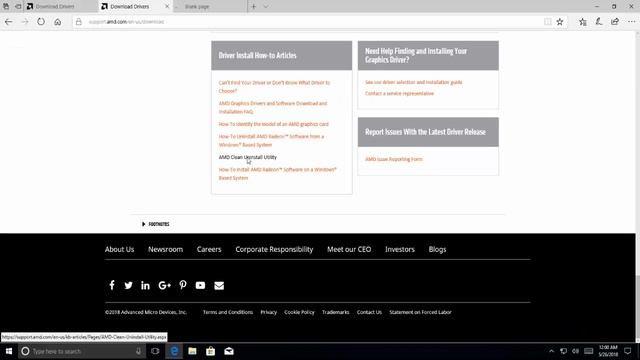640x360 pixels.
Task: Open About Us footer link
Action: tap(119, 249)
